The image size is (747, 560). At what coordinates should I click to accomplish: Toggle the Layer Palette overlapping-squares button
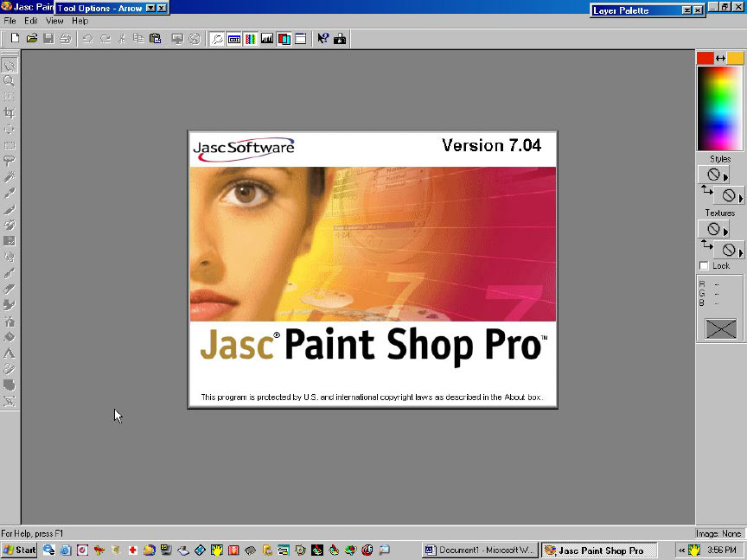[x=284, y=39]
